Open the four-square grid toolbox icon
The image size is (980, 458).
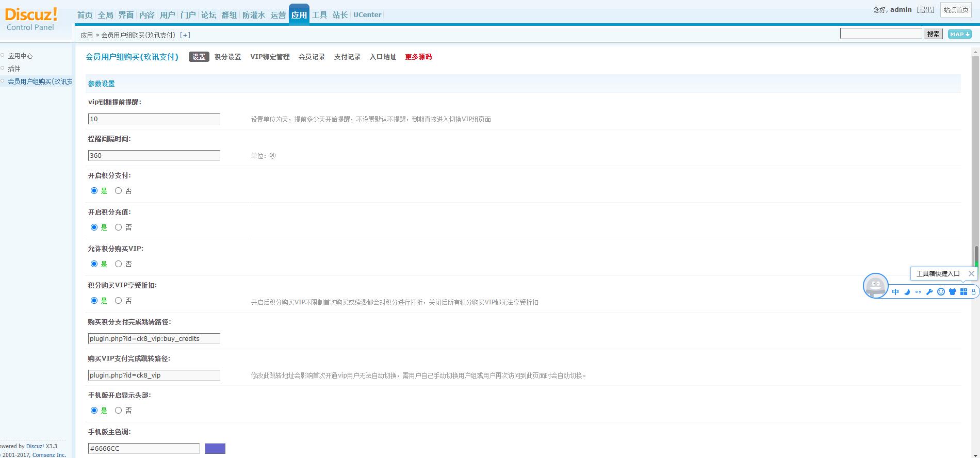click(x=963, y=292)
